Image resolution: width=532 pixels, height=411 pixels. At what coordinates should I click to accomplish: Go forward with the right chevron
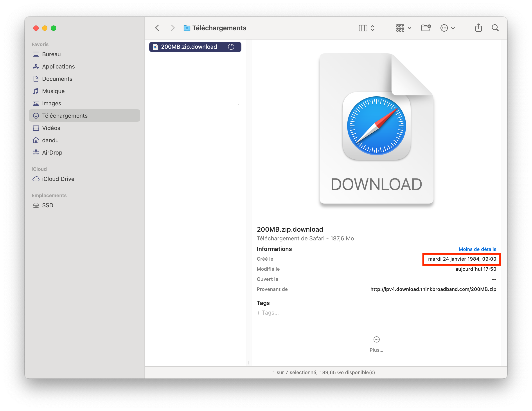click(x=173, y=28)
